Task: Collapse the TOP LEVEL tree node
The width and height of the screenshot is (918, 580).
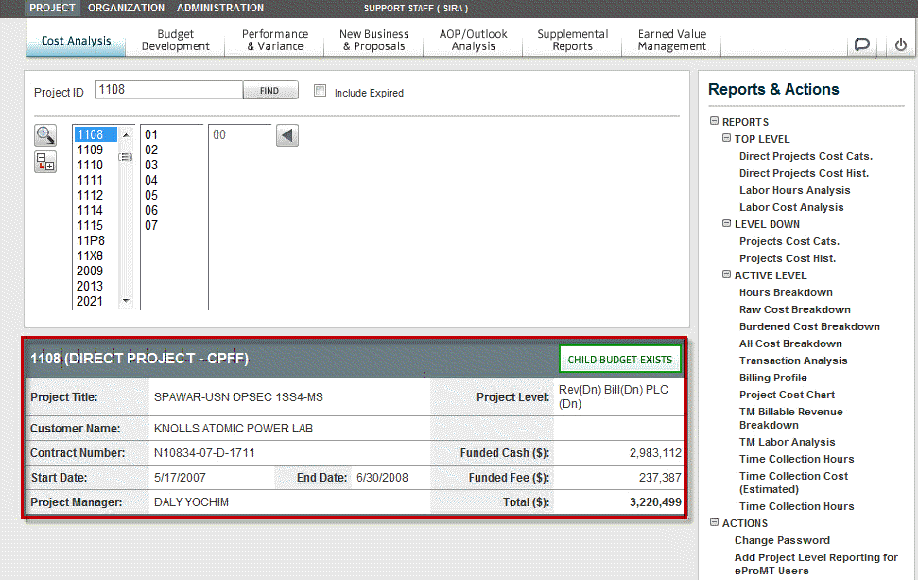Action: [726, 138]
